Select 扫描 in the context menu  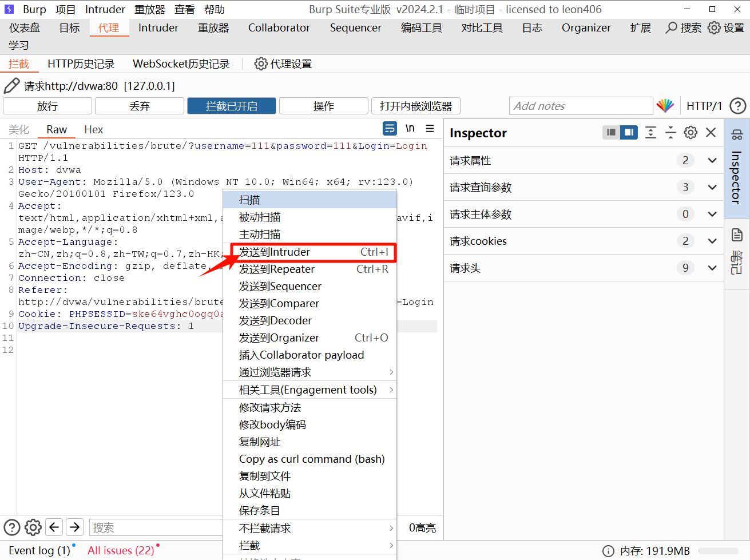click(309, 200)
